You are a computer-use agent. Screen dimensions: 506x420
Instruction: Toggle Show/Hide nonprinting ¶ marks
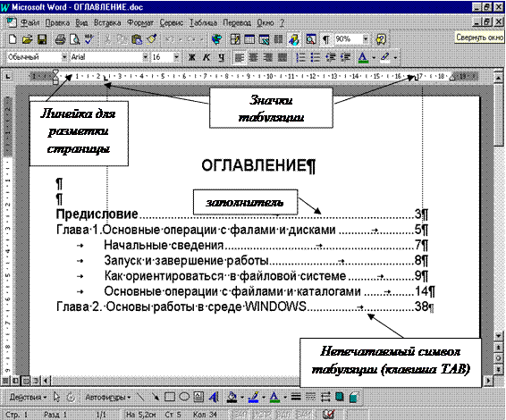[x=326, y=39]
